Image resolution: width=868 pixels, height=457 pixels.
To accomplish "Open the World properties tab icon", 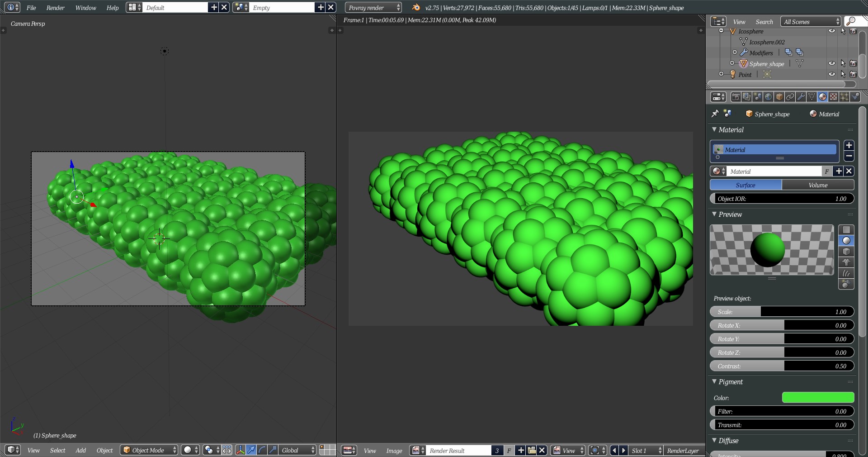I will point(769,97).
